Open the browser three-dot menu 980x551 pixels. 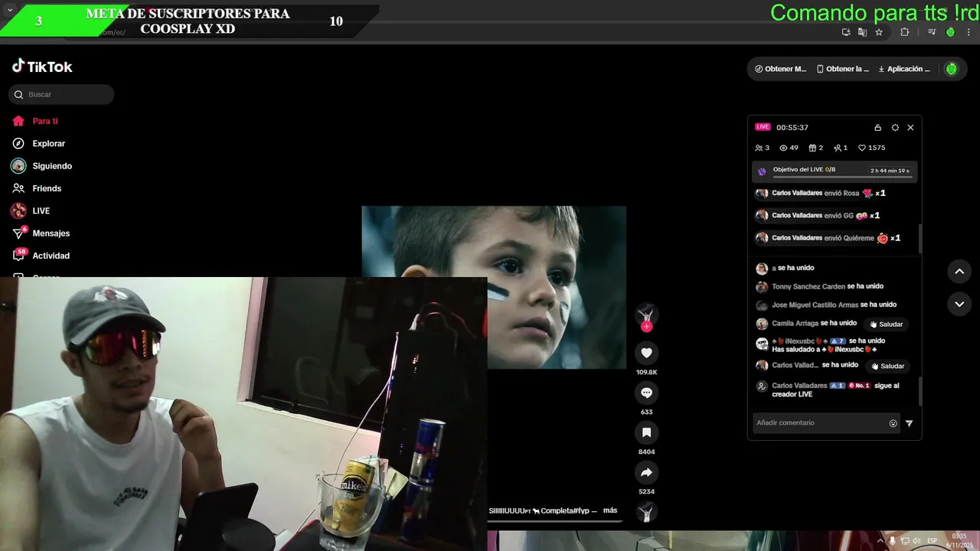click(x=969, y=32)
